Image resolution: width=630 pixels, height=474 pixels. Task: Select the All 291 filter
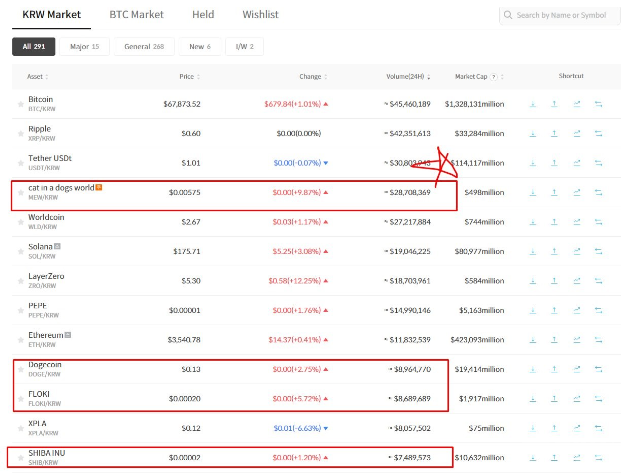coord(34,47)
